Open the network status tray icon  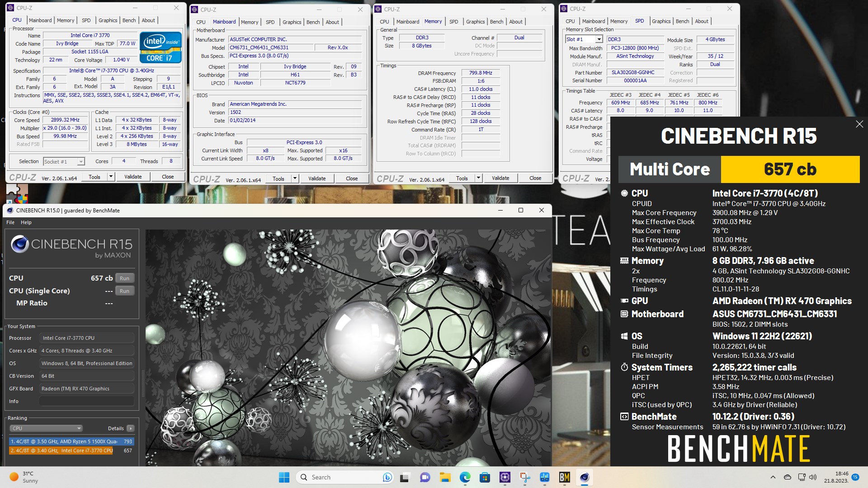click(x=802, y=477)
